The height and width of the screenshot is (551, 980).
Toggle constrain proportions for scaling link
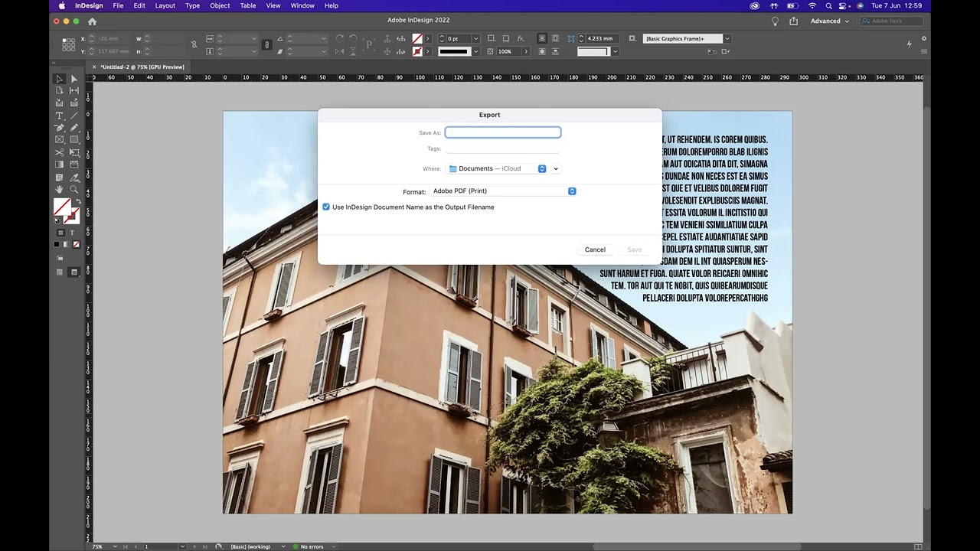click(266, 44)
